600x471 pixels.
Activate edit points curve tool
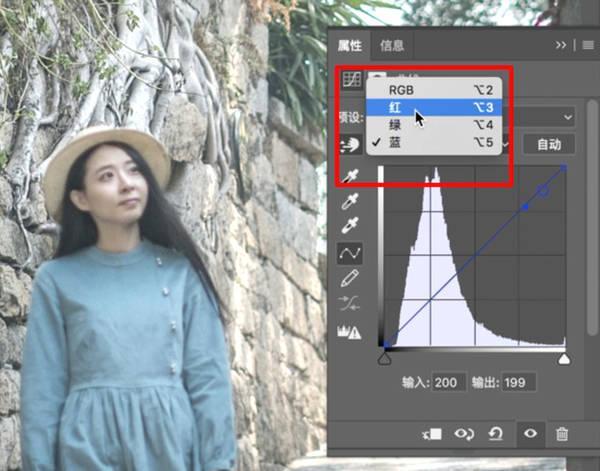(x=351, y=253)
